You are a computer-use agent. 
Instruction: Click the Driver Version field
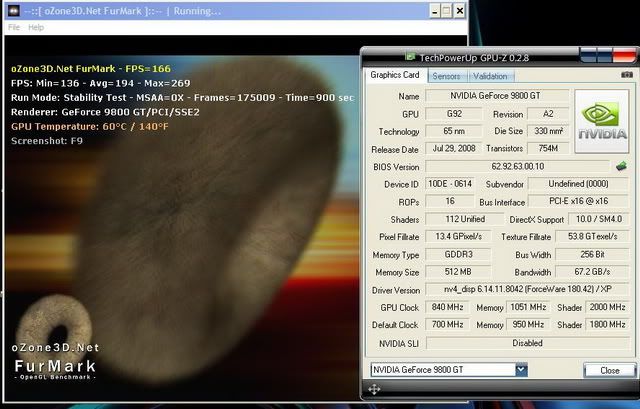tap(527, 289)
